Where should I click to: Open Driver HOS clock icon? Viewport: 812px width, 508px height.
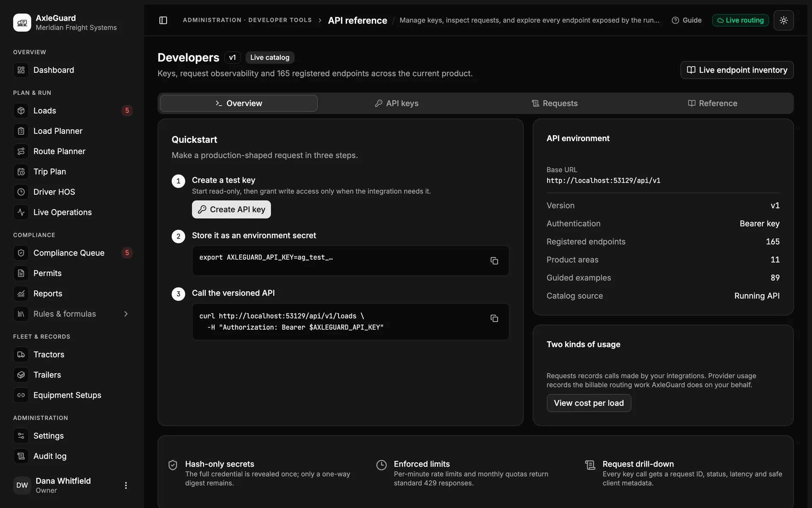(x=21, y=192)
